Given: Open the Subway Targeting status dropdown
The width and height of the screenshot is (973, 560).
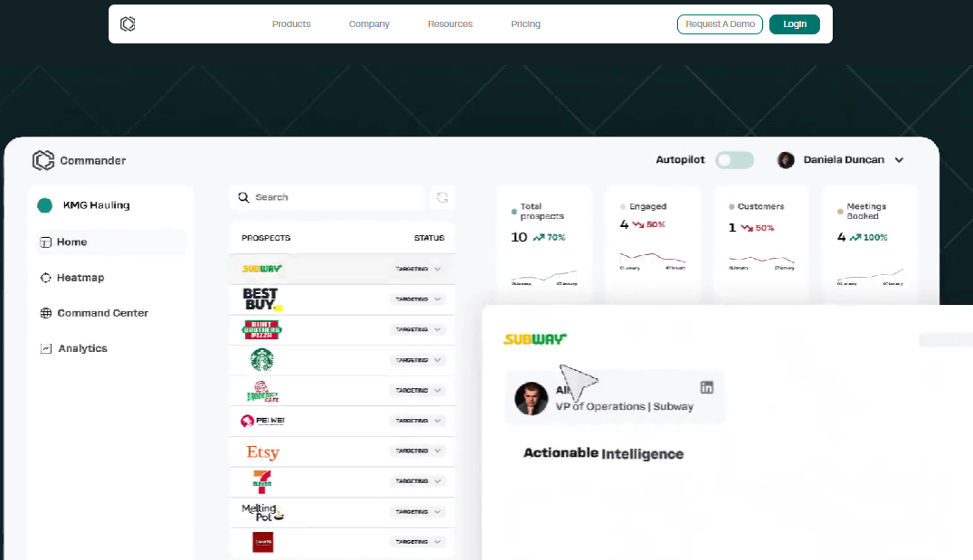Looking at the screenshot, I should tap(418, 270).
